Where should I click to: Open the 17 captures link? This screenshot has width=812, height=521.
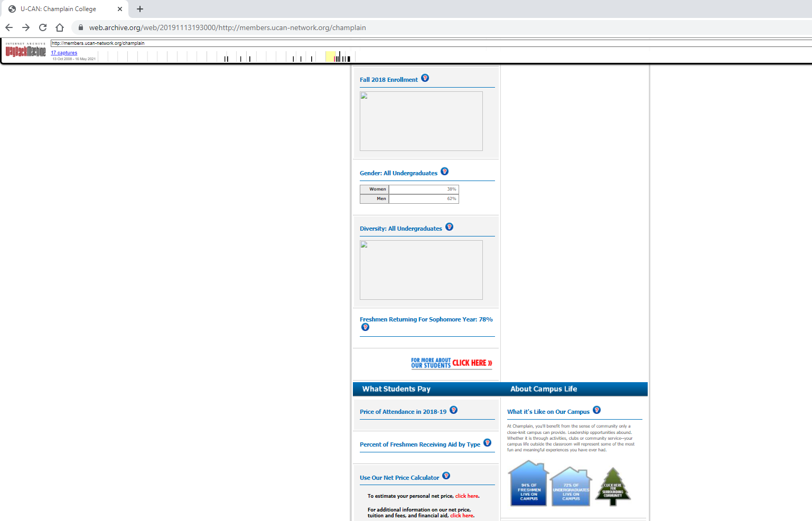pyautogui.click(x=64, y=53)
